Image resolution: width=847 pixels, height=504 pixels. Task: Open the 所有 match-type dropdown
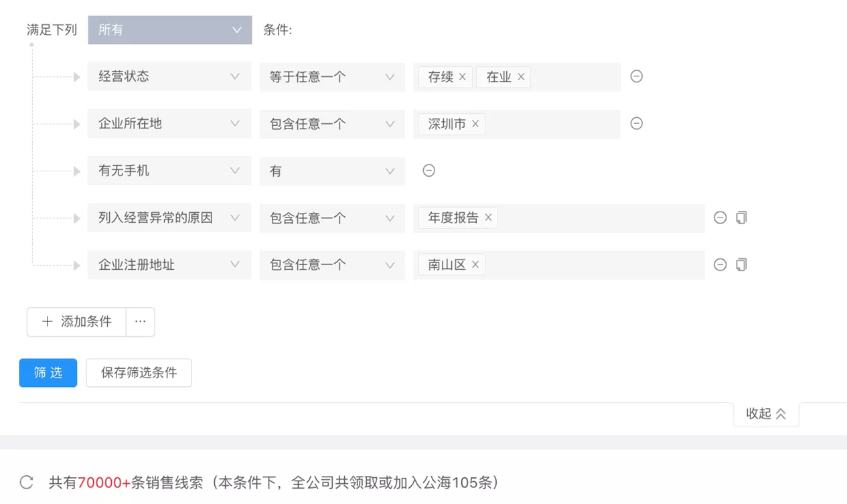[x=169, y=30]
